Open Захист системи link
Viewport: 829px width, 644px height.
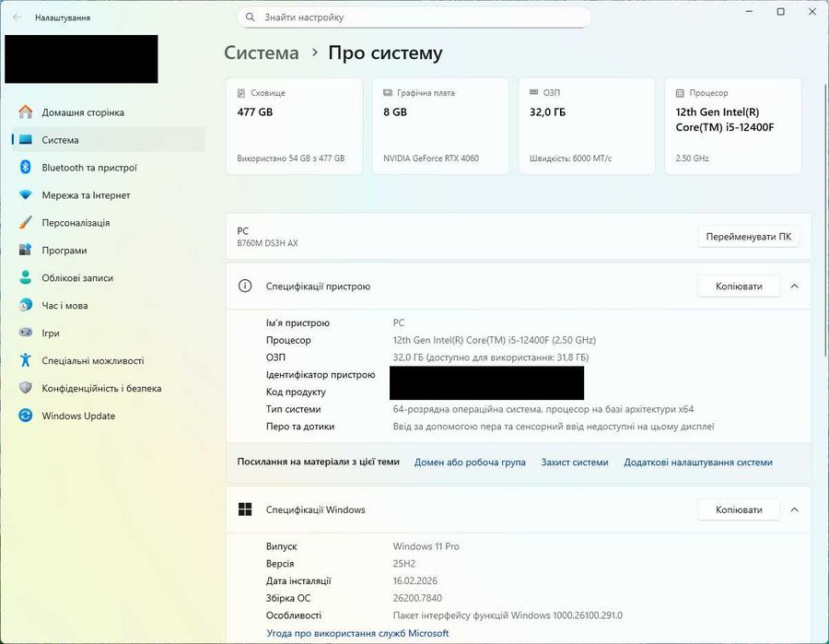click(x=575, y=463)
